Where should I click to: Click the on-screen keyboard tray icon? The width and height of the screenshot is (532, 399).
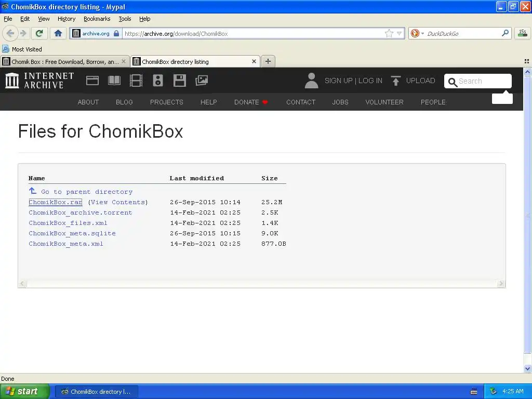[x=474, y=392]
